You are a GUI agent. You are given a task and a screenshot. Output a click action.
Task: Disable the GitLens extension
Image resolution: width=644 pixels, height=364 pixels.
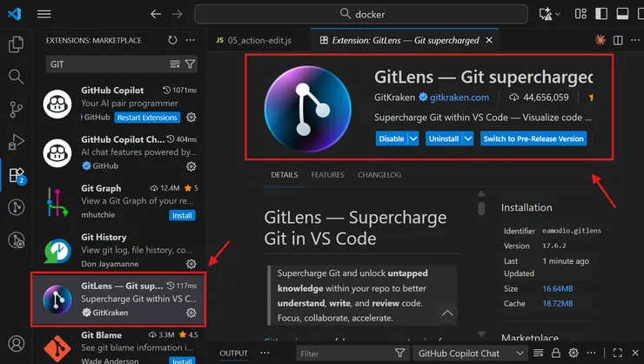pyautogui.click(x=391, y=138)
